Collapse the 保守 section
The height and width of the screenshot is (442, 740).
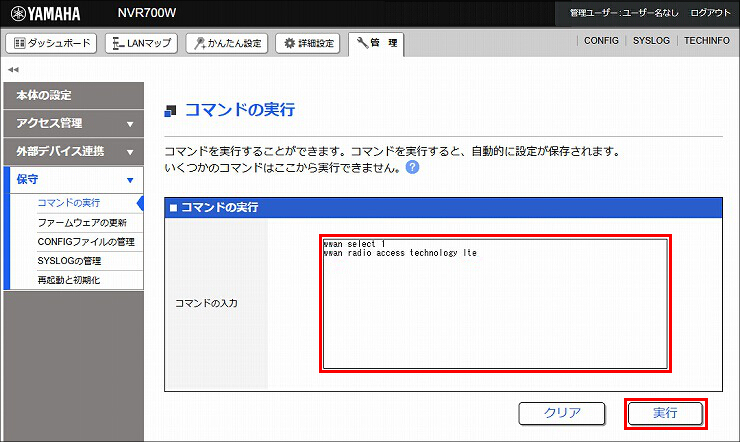point(74,179)
